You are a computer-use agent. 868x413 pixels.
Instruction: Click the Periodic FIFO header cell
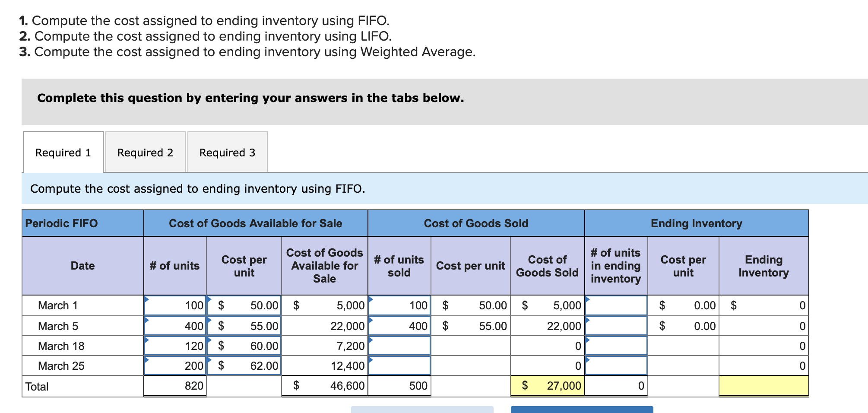point(83,223)
